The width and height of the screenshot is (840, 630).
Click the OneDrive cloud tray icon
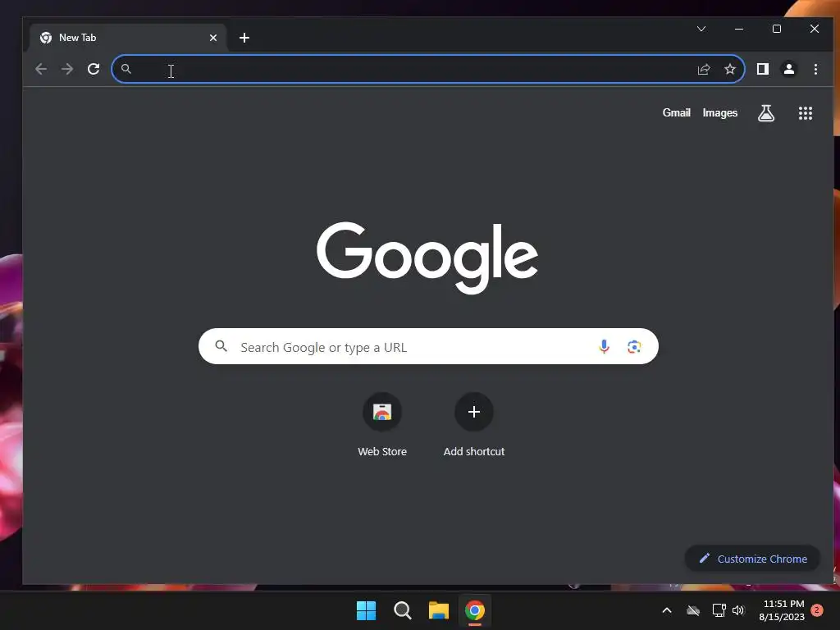click(693, 610)
